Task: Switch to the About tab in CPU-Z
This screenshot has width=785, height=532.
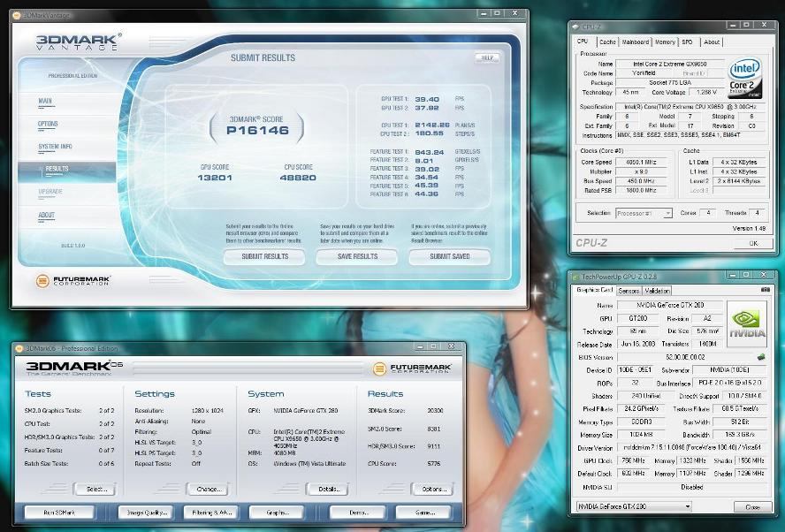Action: pyautogui.click(x=712, y=42)
